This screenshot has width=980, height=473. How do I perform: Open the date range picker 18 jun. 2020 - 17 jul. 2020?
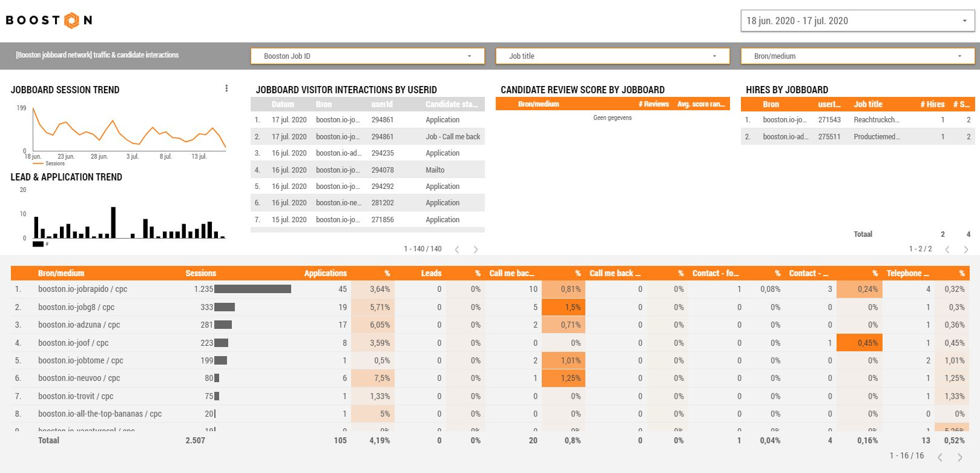pyautogui.click(x=858, y=21)
